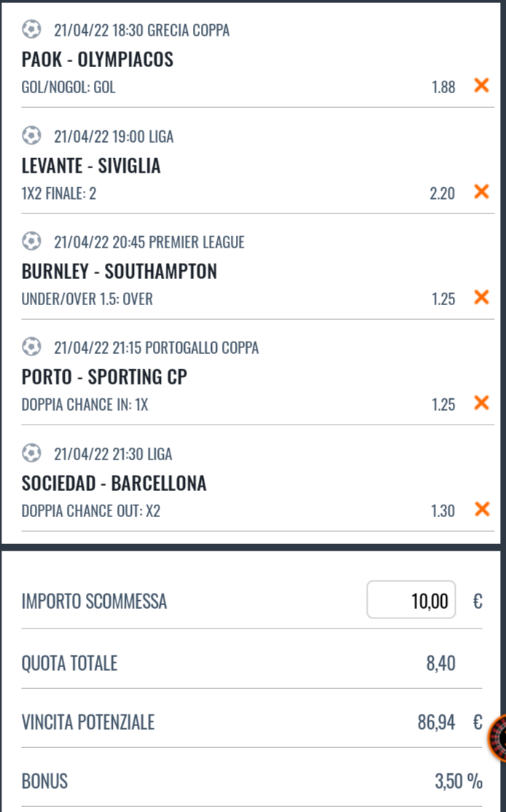Open the Porto - Sporting CP match
This screenshot has height=812, width=506.
tap(105, 377)
